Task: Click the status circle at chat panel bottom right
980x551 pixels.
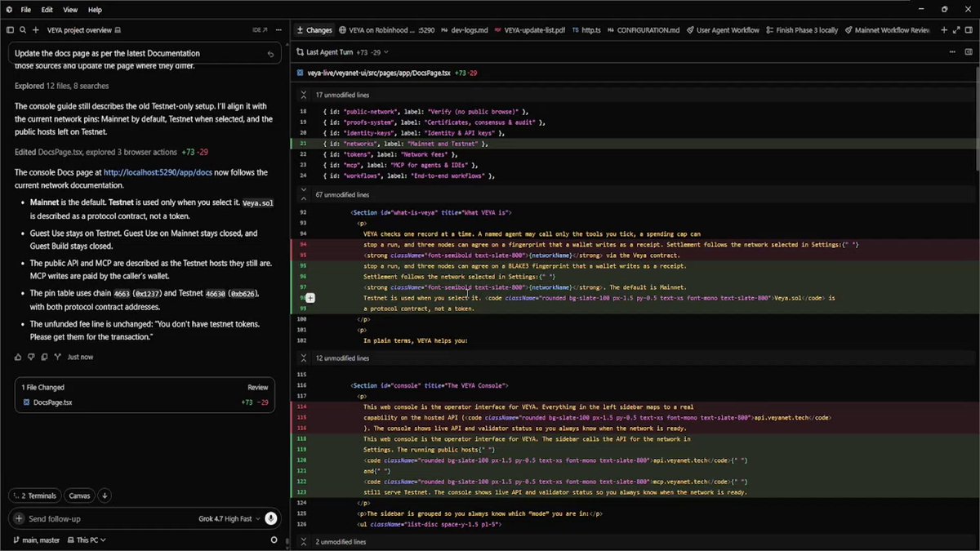Action: (x=274, y=540)
